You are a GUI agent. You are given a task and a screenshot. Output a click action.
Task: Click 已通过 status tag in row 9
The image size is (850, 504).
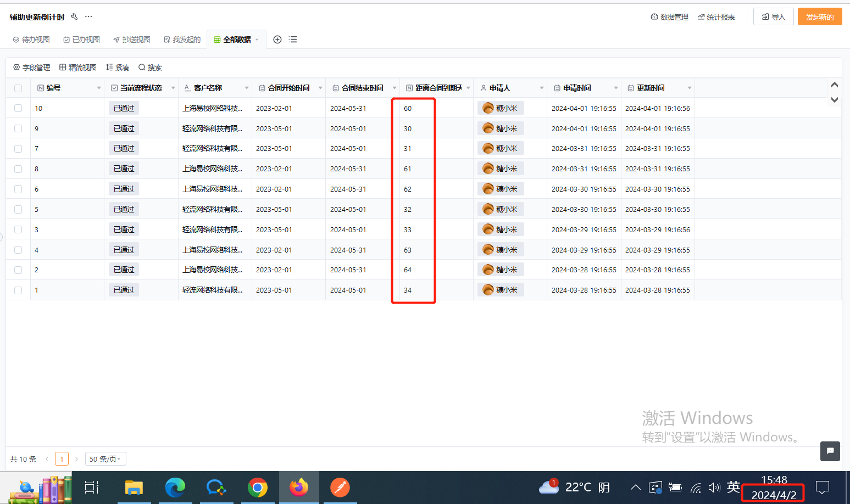(x=124, y=128)
